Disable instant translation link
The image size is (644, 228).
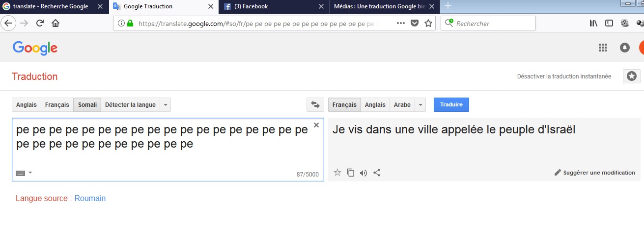coord(564,76)
